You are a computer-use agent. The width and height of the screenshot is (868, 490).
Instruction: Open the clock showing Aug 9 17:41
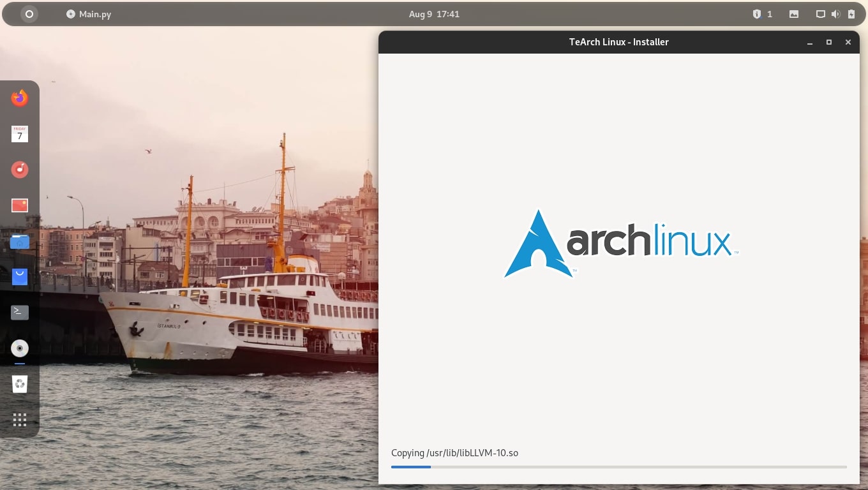(434, 14)
